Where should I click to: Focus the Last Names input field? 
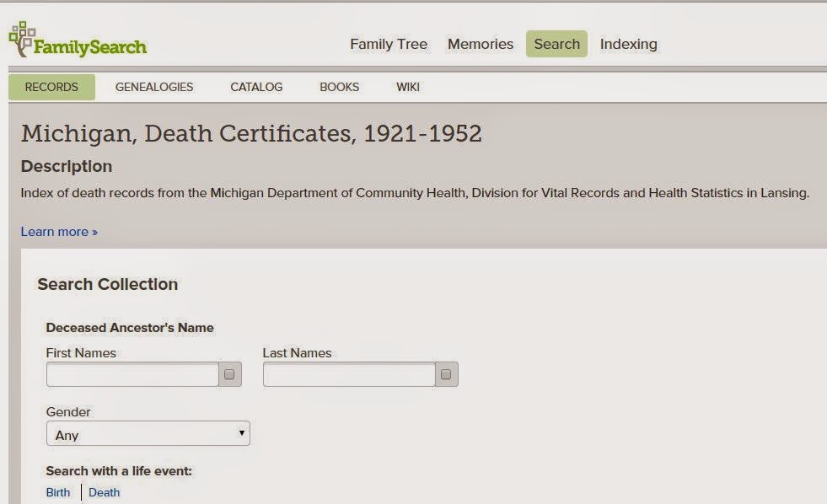[x=349, y=374]
